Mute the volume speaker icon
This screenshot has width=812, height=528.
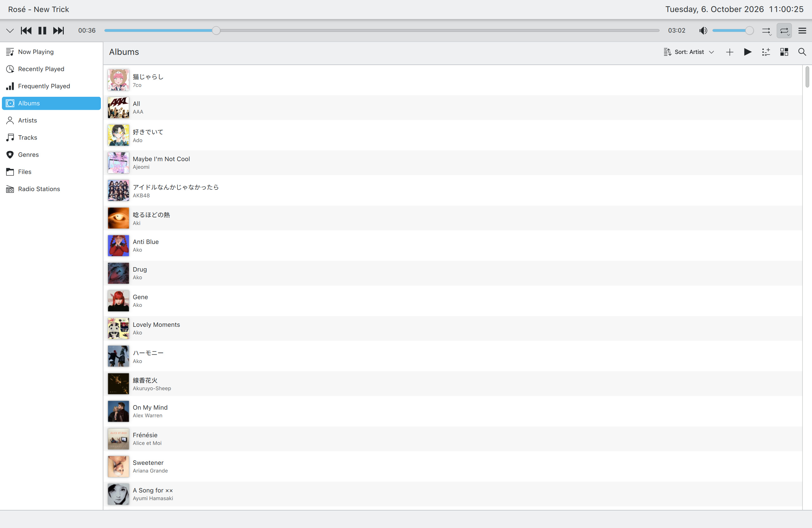tap(703, 31)
